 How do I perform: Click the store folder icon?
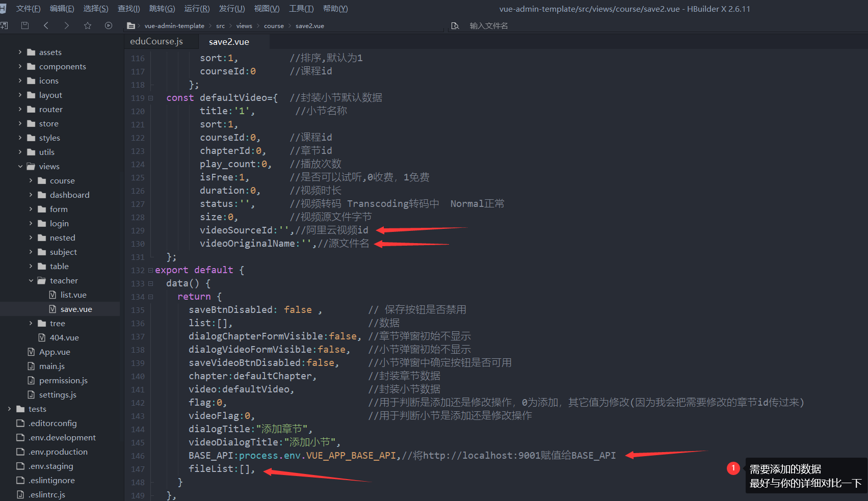pos(31,123)
